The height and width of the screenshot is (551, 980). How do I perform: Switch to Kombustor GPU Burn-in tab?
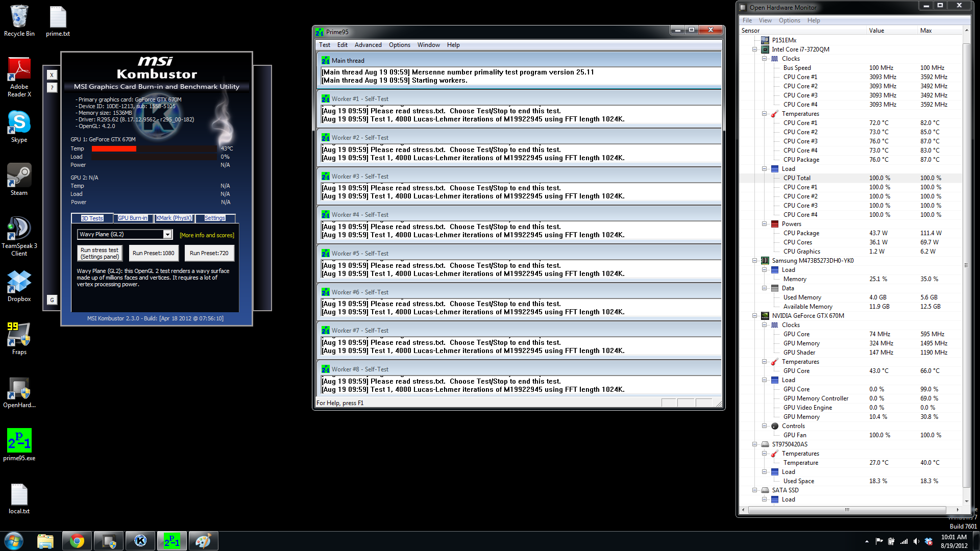133,218
